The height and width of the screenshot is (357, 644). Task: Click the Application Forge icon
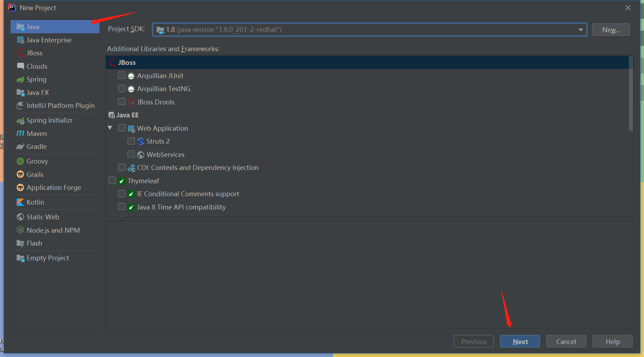coord(20,187)
